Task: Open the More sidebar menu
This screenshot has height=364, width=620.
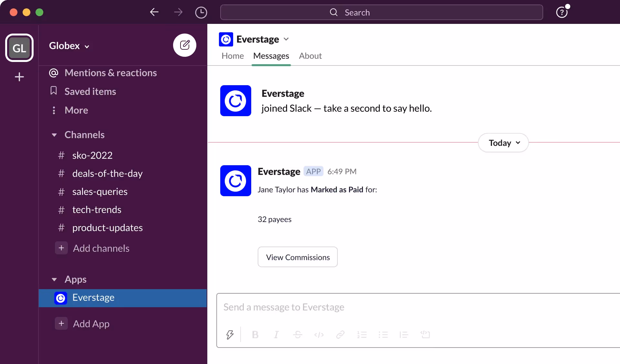Action: [x=76, y=110]
